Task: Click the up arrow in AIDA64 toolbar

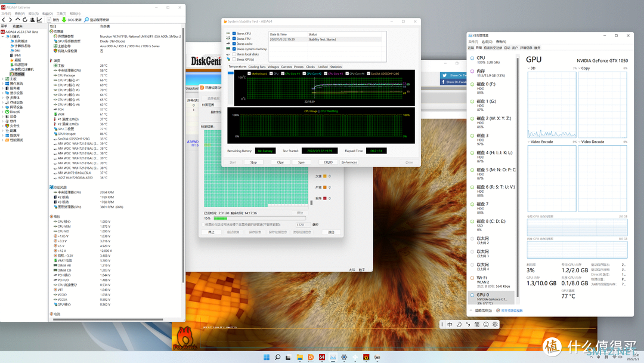Action: 18,20
